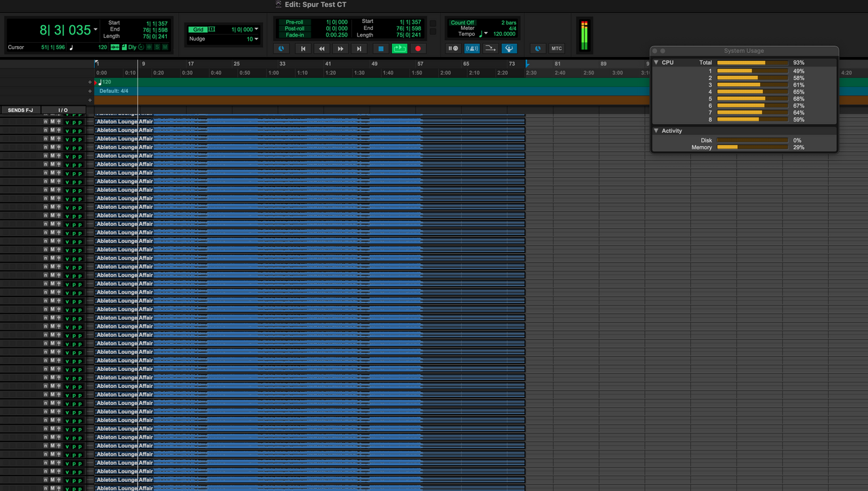Click the Memory usage bar
The image size is (868, 491).
click(753, 147)
